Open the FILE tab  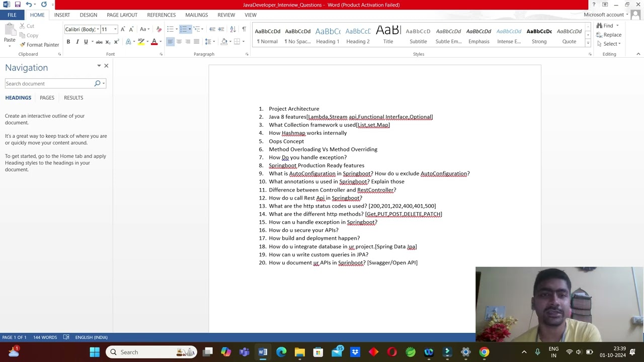click(12, 15)
